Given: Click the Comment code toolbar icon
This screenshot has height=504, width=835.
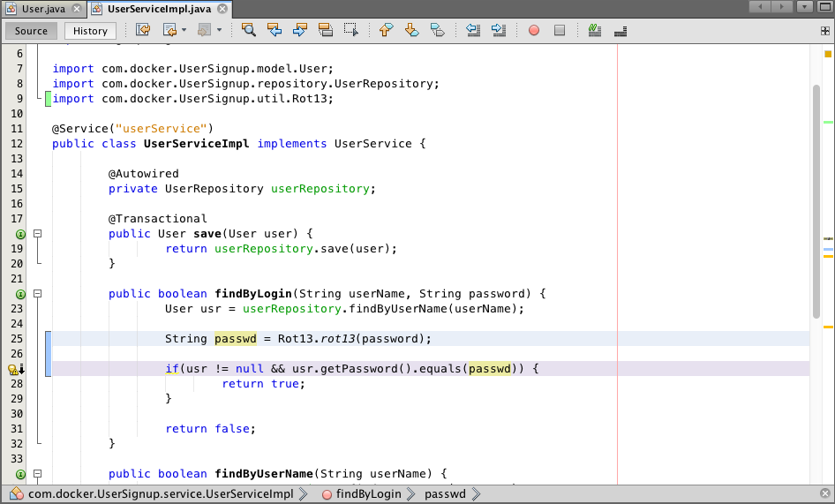Looking at the screenshot, I should point(595,30).
